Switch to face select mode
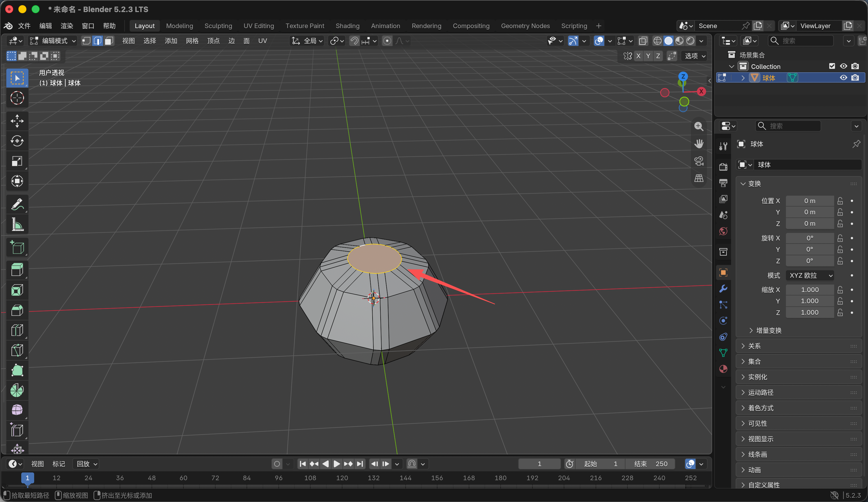 [109, 41]
